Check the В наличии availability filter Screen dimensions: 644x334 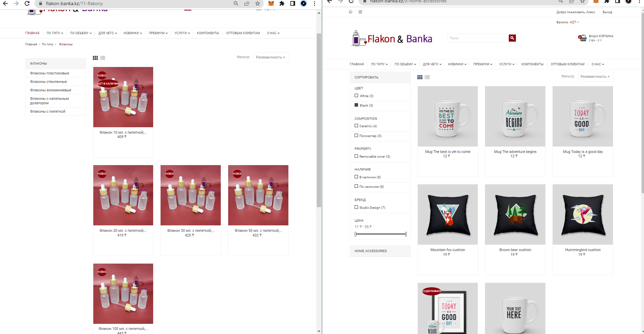[356, 177]
